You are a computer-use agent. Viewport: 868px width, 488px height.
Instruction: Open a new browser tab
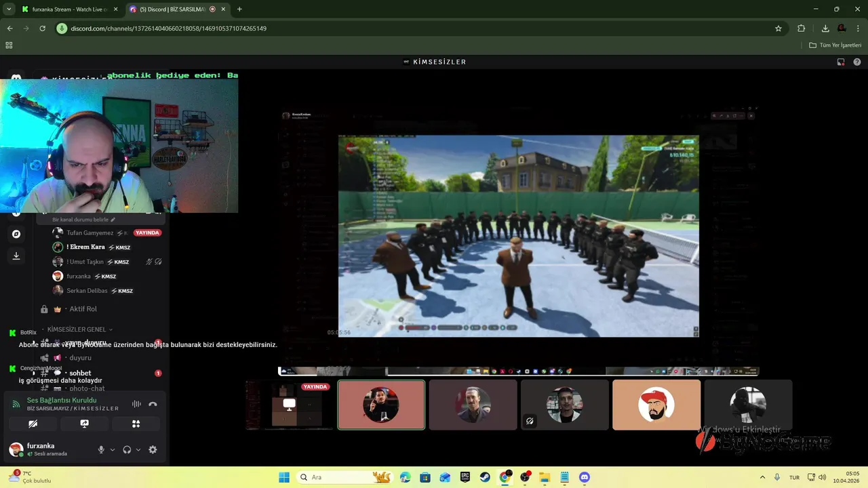[239, 9]
